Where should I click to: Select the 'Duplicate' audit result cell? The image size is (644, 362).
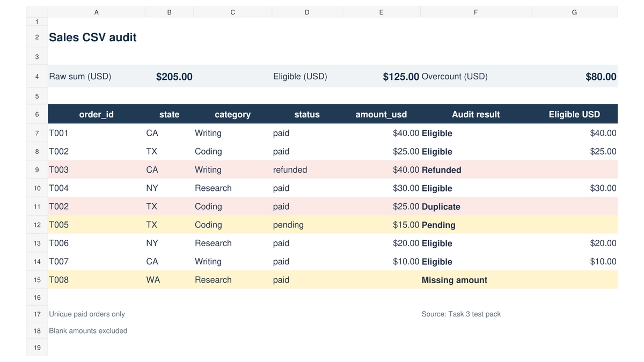coord(475,206)
